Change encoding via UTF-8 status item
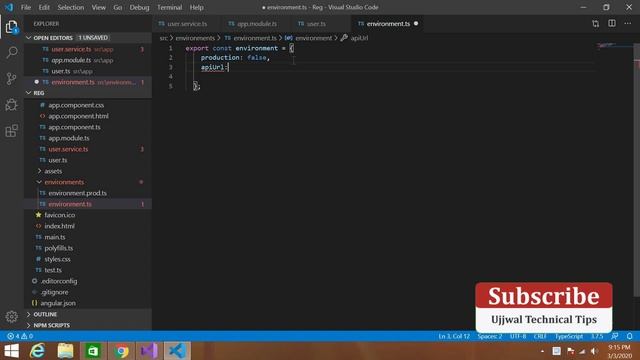Image resolution: width=640 pixels, height=360 pixels. 518,336
